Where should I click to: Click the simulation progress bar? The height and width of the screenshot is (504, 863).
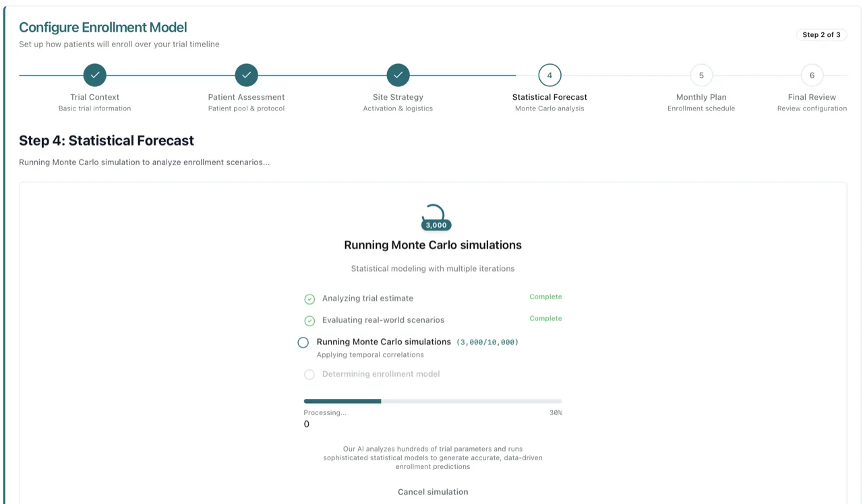tap(433, 401)
